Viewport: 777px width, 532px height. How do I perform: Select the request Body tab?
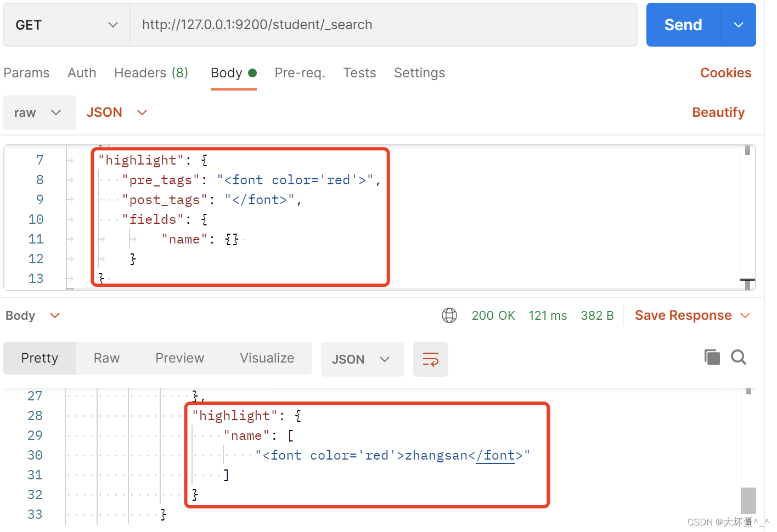[x=234, y=73]
